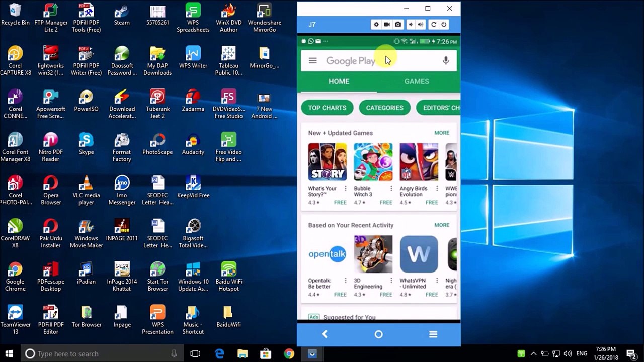644x362 pixels.
Task: Tap the TOP CHARTS button
Action: click(327, 108)
